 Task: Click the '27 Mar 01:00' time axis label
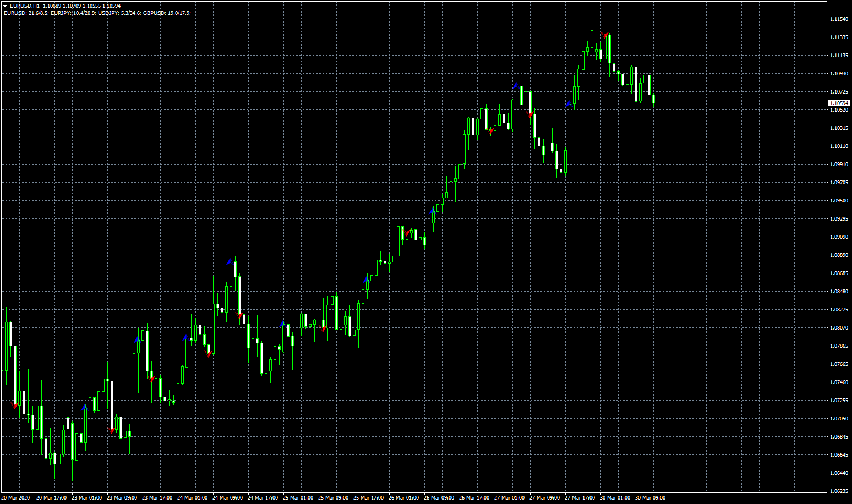coord(509,498)
